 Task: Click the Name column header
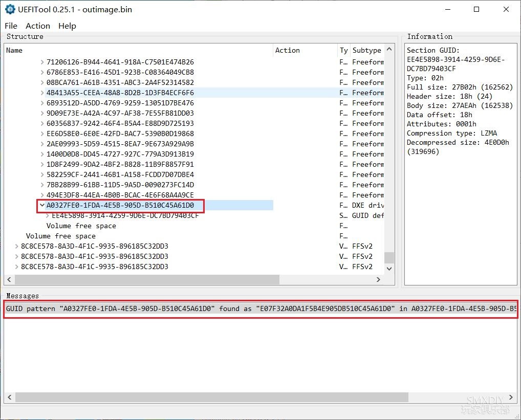point(138,50)
